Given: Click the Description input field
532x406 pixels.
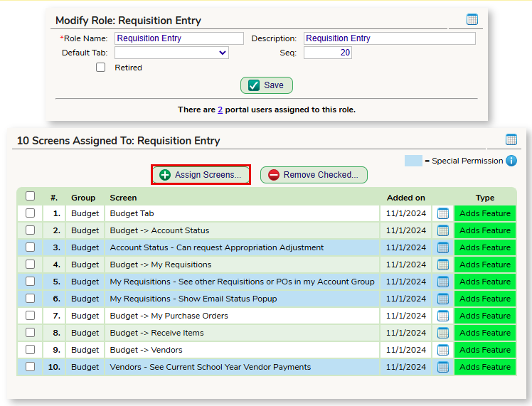Looking at the screenshot, I should click(390, 38).
